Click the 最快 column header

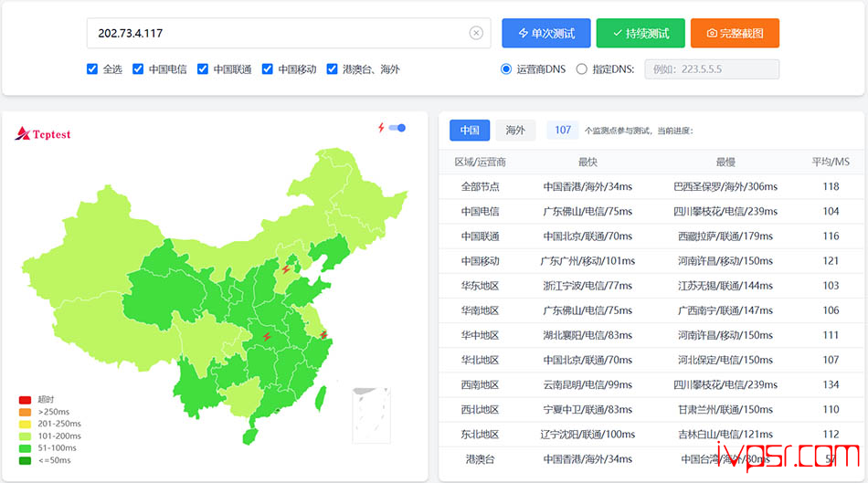click(587, 163)
